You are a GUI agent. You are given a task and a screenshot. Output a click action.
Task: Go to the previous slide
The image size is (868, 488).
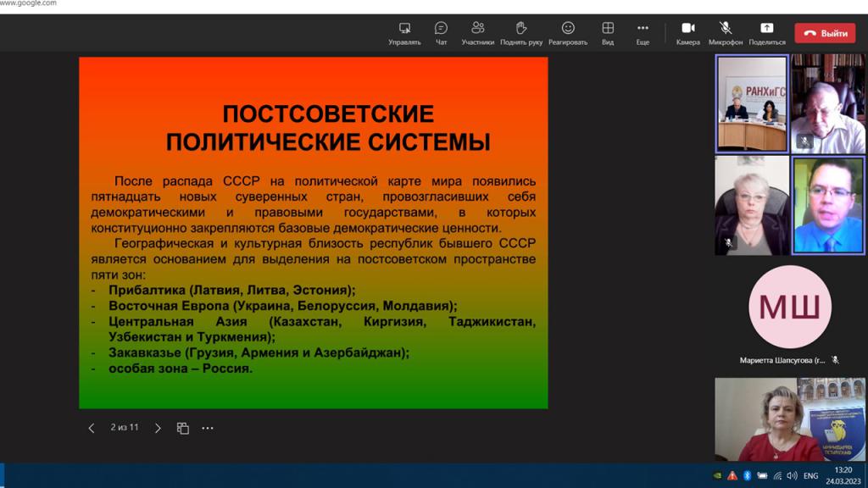92,429
